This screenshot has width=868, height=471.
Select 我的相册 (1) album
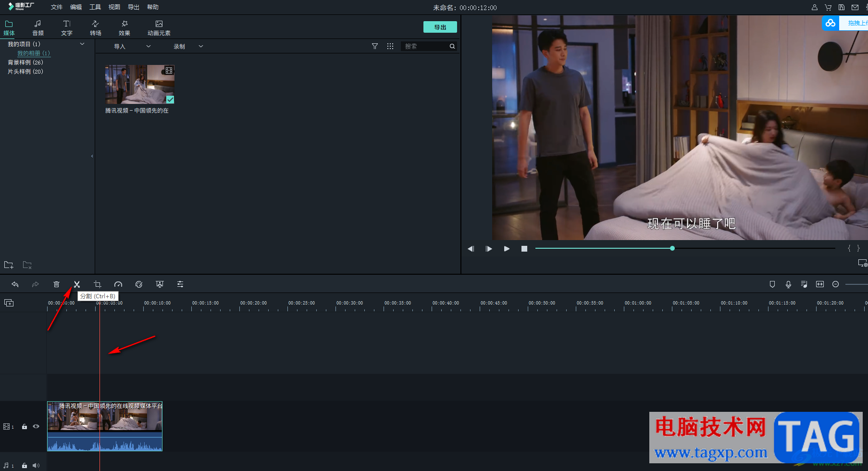click(34, 53)
